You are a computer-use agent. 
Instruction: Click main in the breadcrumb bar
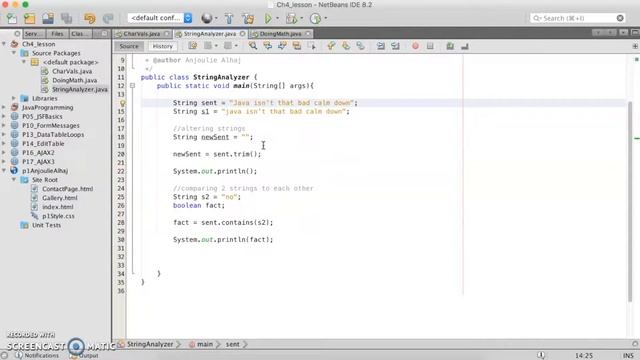tap(204, 344)
